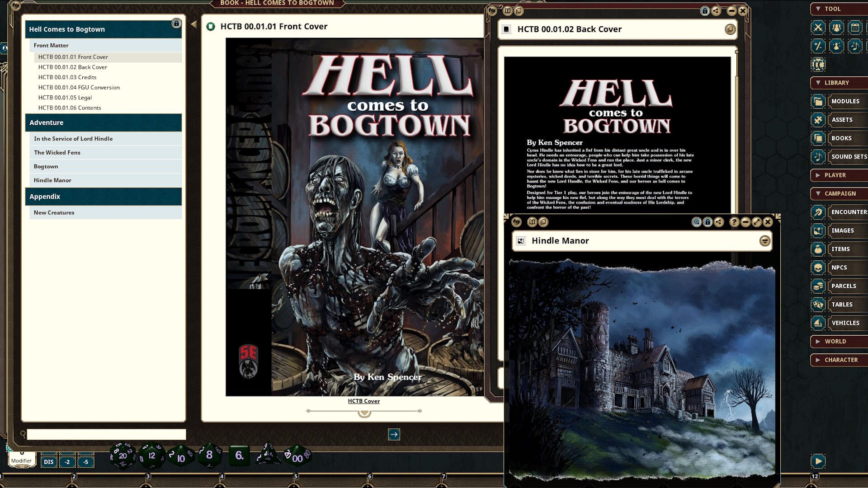Open the Calendar tool icon

tap(855, 28)
